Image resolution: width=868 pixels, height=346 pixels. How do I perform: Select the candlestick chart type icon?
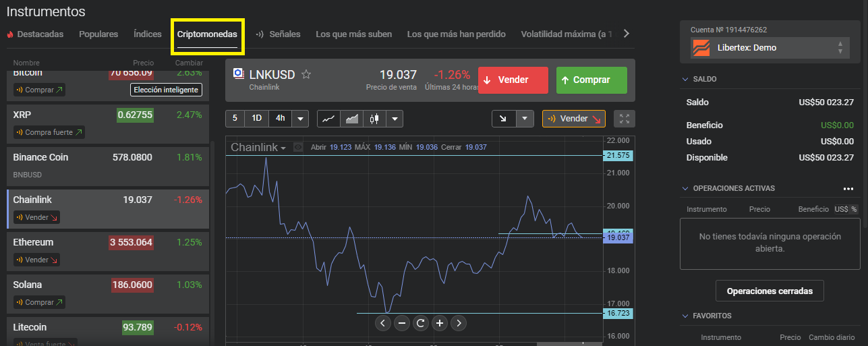click(374, 119)
